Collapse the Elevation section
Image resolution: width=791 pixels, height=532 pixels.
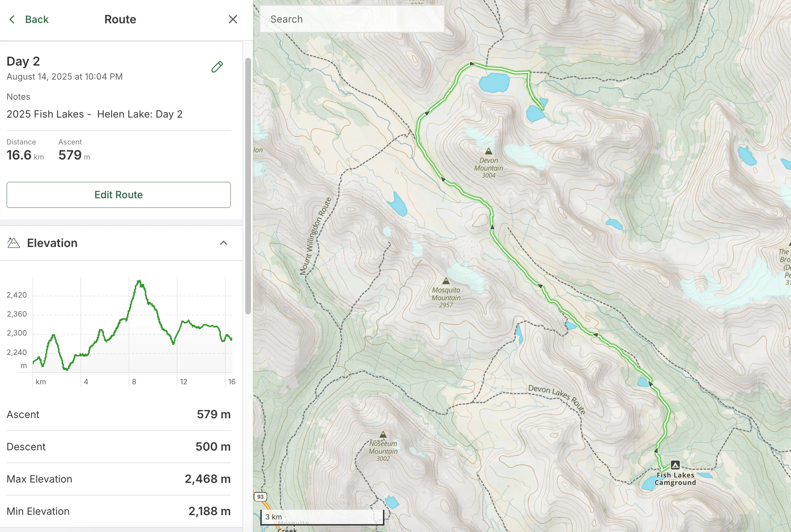tap(224, 243)
